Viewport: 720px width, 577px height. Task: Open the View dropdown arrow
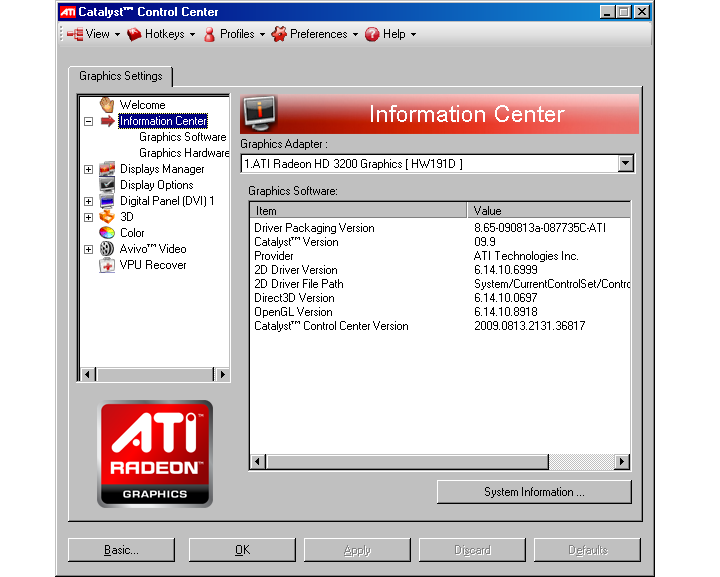click(x=118, y=34)
